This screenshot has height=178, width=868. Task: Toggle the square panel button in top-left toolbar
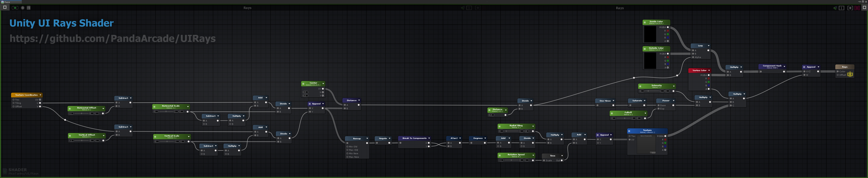(5, 7)
